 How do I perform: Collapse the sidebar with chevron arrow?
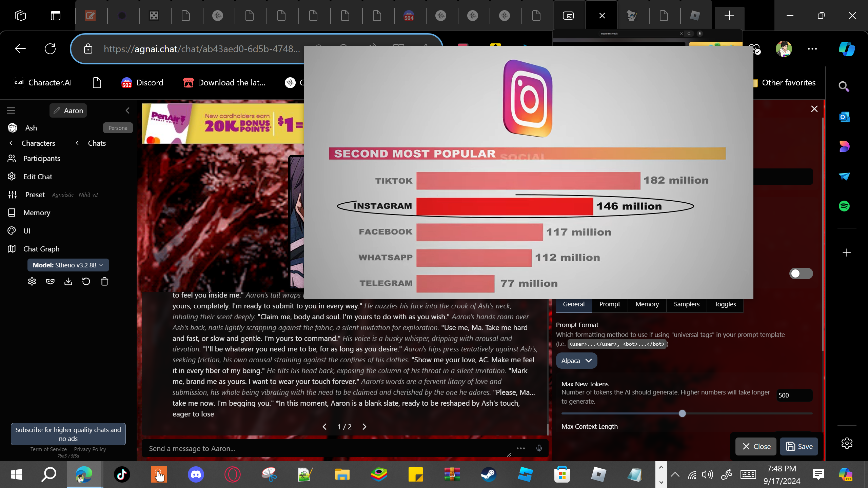click(x=127, y=110)
